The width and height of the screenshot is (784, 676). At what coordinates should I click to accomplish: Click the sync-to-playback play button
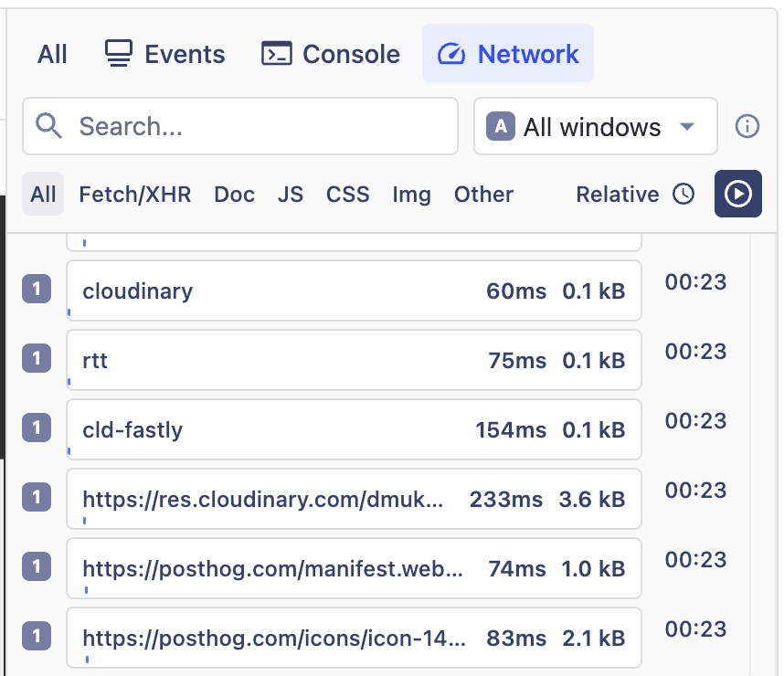pos(738,194)
